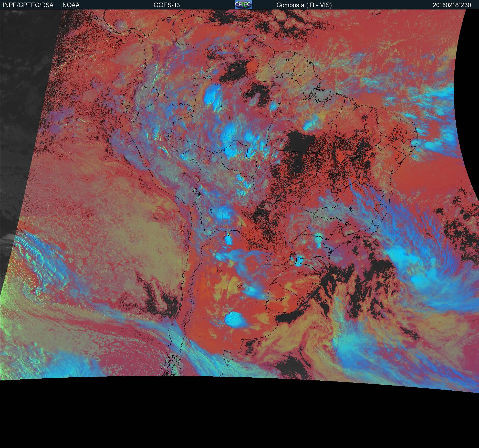Select the small Federal District outline in Brazil
This screenshot has height=448, width=479.
coord(335,190)
